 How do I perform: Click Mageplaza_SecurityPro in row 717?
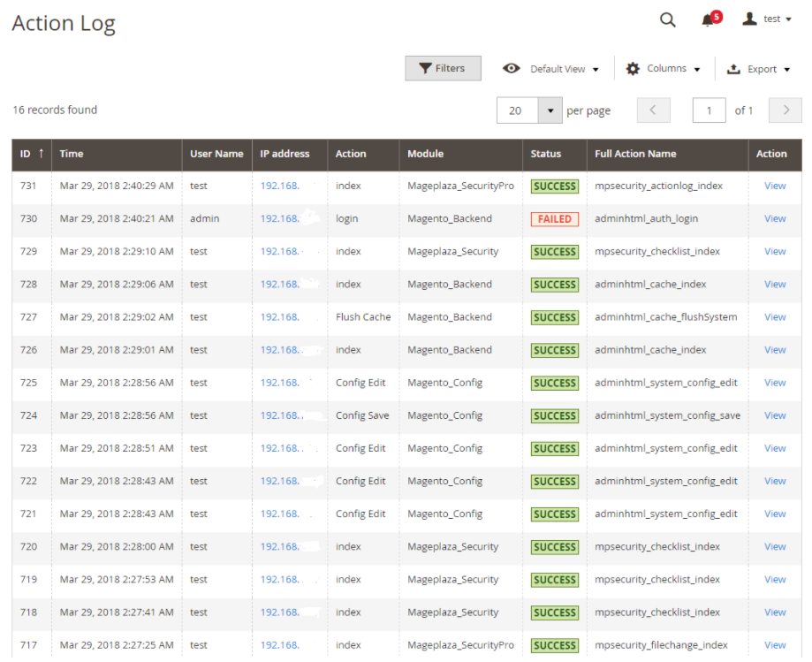(x=461, y=645)
